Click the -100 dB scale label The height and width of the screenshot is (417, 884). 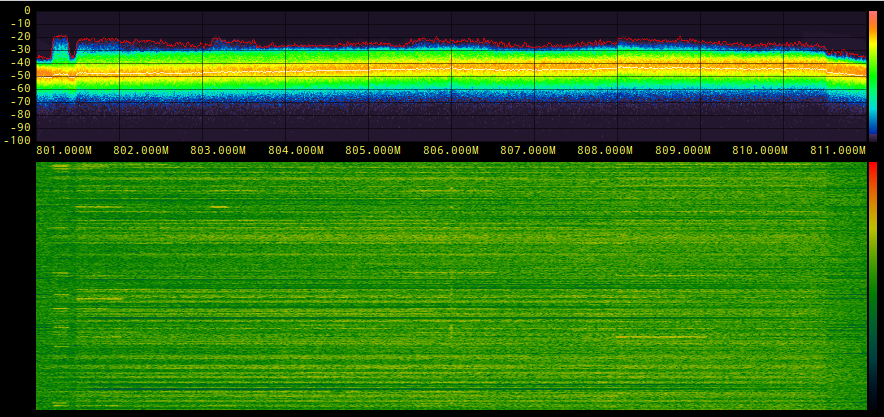pyautogui.click(x=17, y=140)
